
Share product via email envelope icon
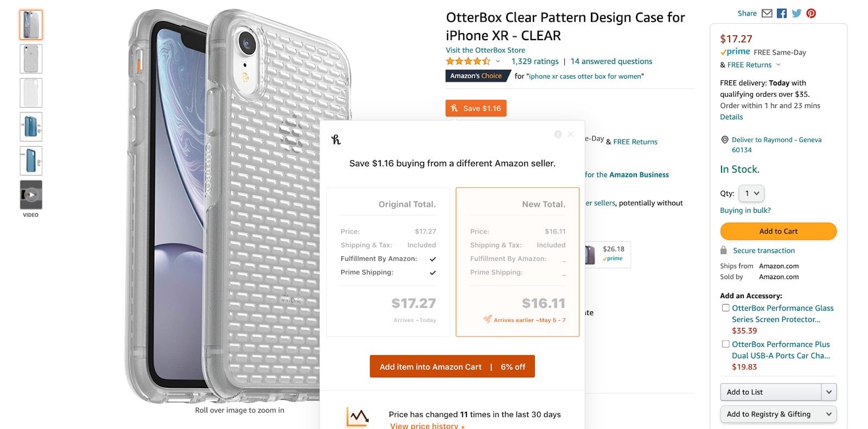tap(767, 14)
